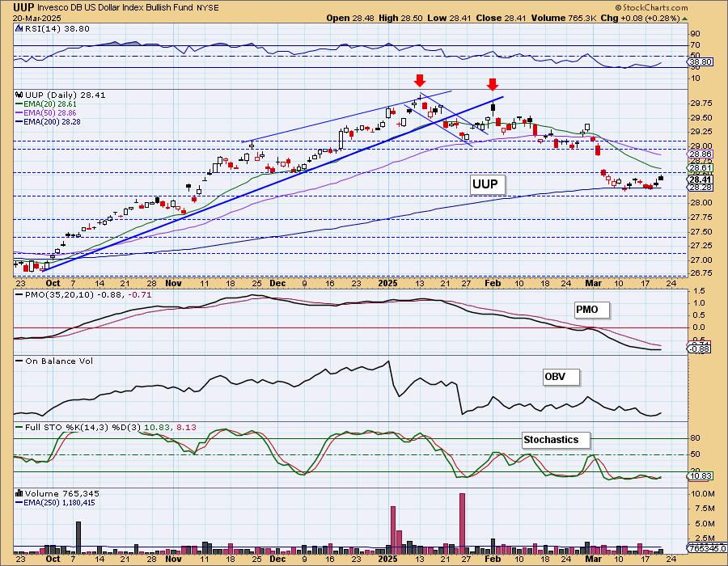This screenshot has height=566, width=728.
Task: Click the EMA(200) 28.28 legend text
Action: (52, 121)
